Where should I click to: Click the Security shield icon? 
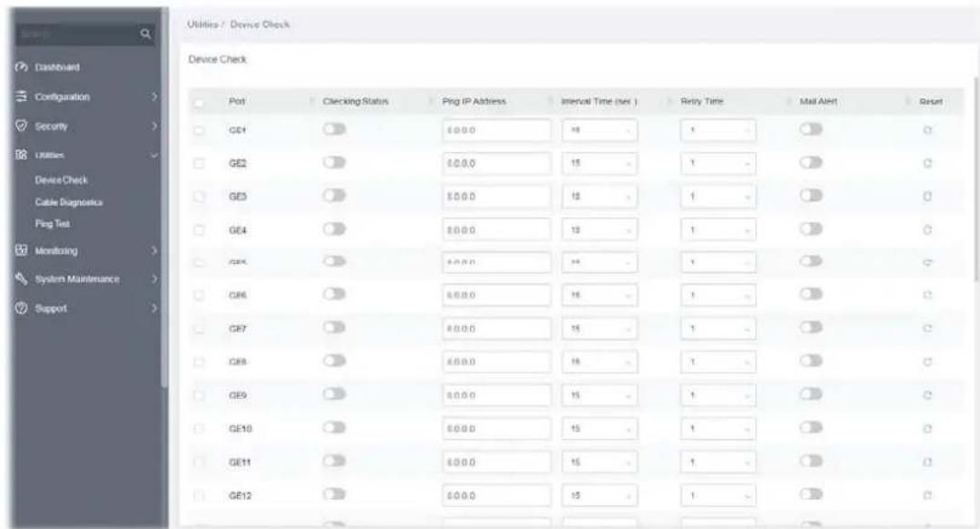(x=21, y=126)
